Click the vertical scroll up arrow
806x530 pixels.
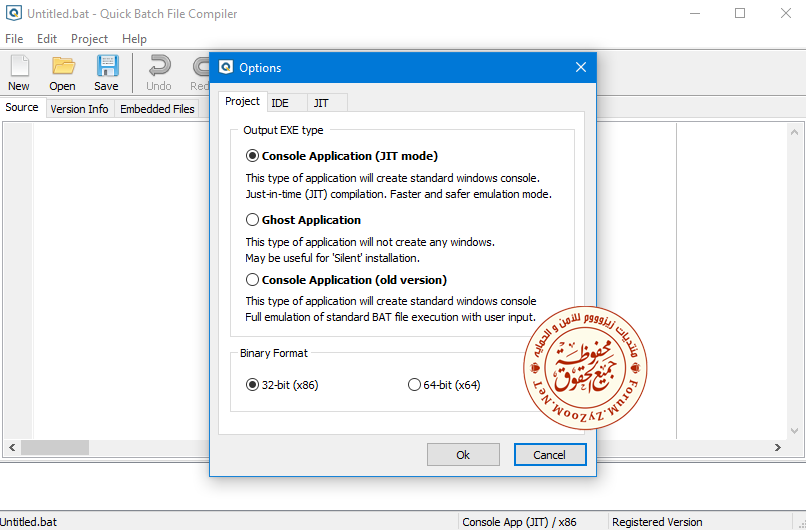click(x=794, y=132)
